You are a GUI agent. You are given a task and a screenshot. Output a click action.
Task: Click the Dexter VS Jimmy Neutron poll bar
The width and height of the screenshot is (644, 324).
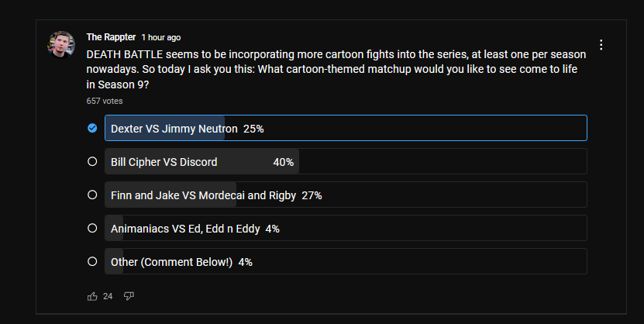pyautogui.click(x=346, y=128)
